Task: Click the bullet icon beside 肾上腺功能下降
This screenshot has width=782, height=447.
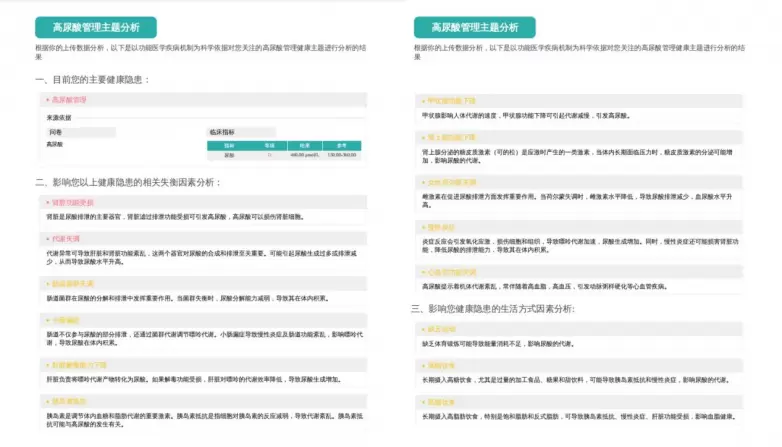Action: [x=421, y=137]
